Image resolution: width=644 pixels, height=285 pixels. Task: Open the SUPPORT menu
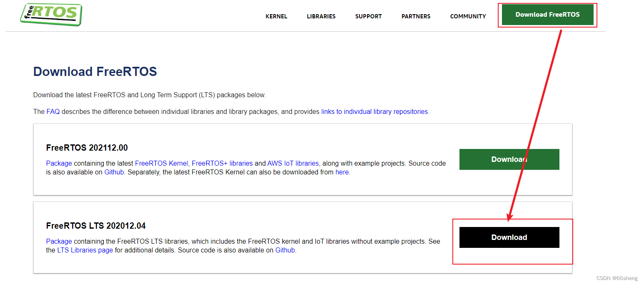pos(369,16)
